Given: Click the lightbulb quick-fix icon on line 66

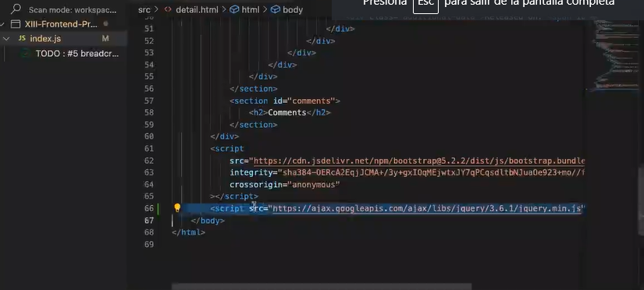Looking at the screenshot, I should (x=177, y=208).
